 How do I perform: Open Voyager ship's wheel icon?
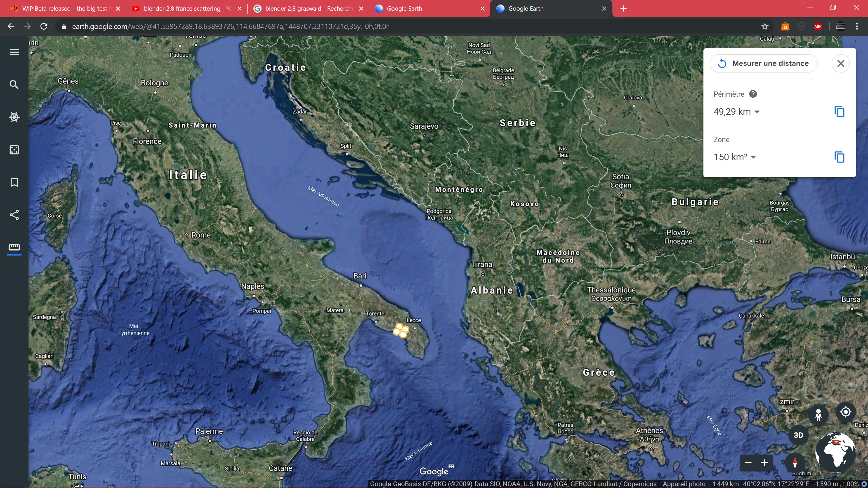click(14, 117)
